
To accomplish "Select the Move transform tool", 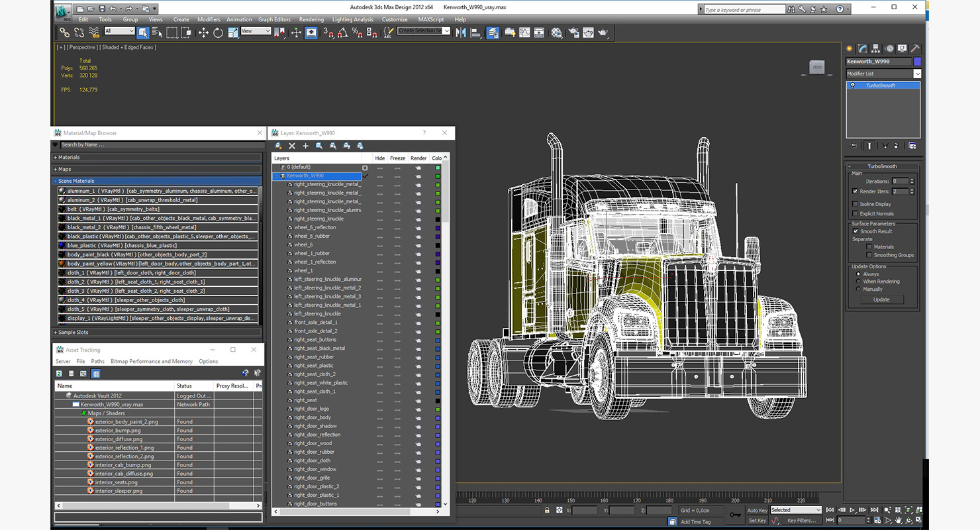I will tap(203, 32).
